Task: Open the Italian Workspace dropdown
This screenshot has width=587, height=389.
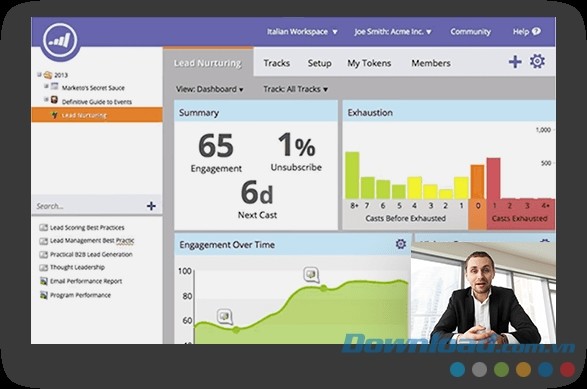Action: coord(302,32)
